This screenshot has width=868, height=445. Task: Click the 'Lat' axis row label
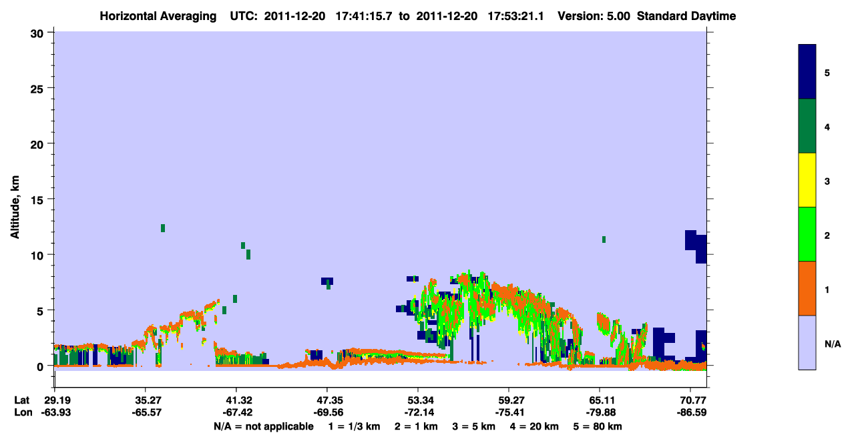point(22,400)
